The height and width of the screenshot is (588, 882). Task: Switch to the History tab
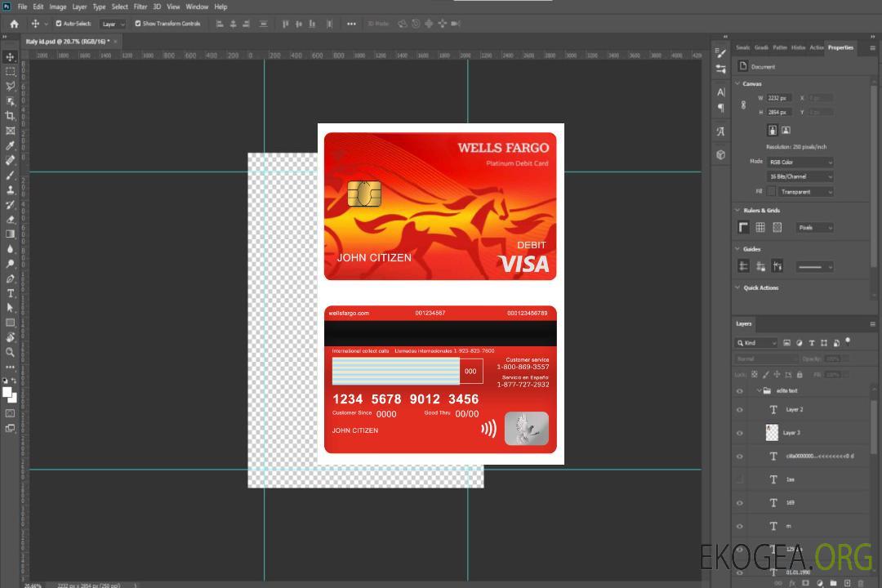(798, 47)
